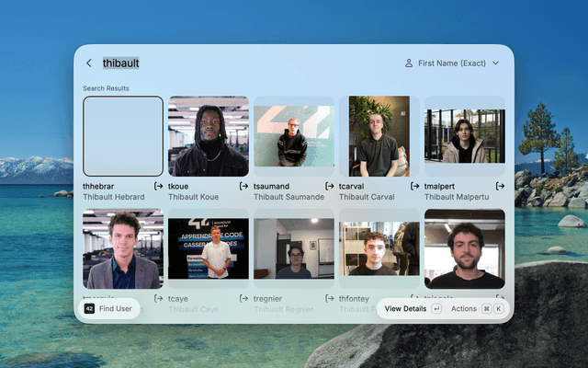This screenshot has height=368, width=588.
Task: Select the tsaumand profile photo
Action: tap(294, 136)
